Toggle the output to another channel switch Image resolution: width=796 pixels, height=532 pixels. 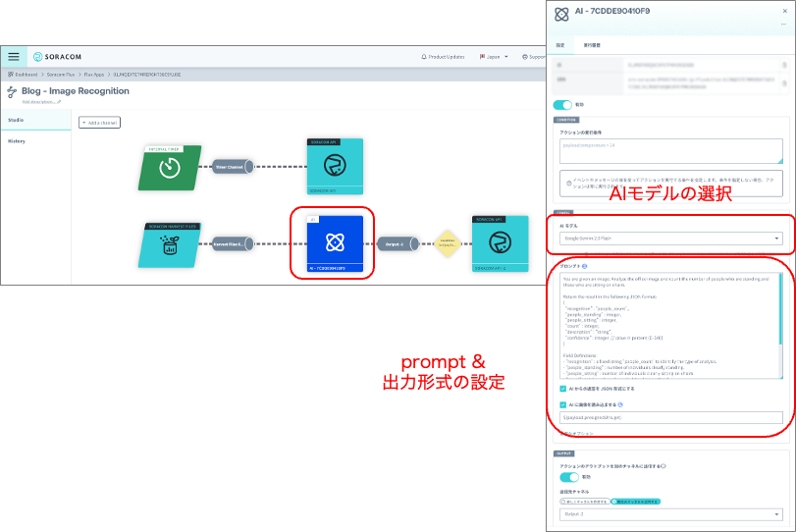pos(569,477)
